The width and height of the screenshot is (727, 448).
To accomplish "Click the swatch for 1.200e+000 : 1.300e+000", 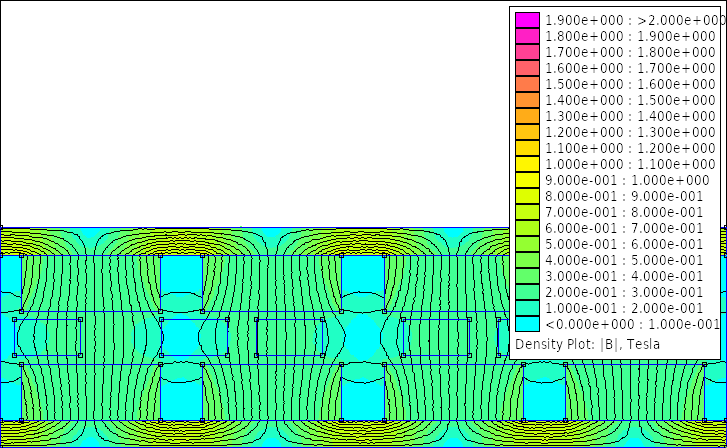I will 527,132.
